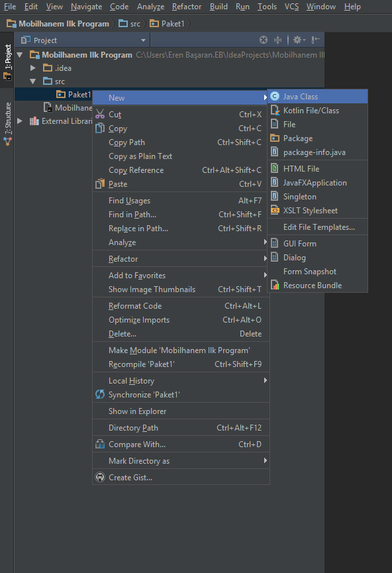
Task: Collapse the src folder node
Action: (x=33, y=81)
